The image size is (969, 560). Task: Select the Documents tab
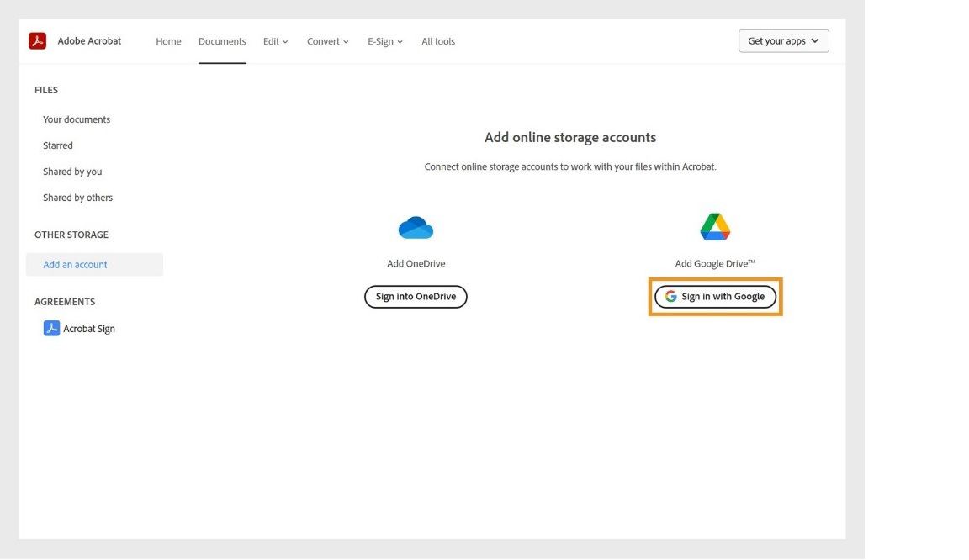click(221, 40)
